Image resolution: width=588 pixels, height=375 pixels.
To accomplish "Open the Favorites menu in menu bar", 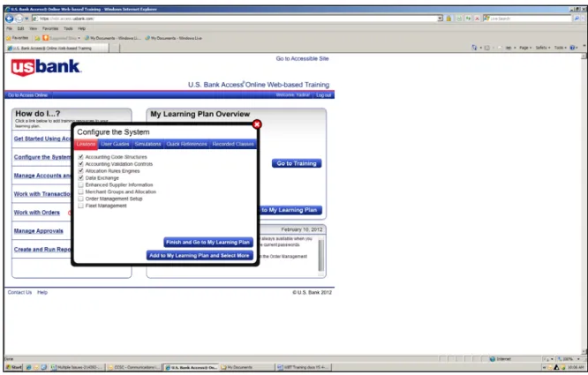I will pyautogui.click(x=50, y=28).
